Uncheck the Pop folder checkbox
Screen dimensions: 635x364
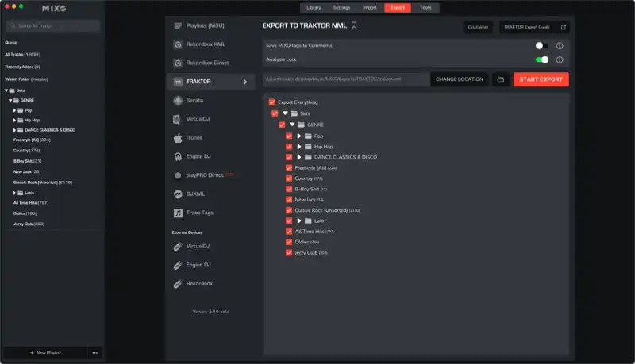[x=289, y=136]
